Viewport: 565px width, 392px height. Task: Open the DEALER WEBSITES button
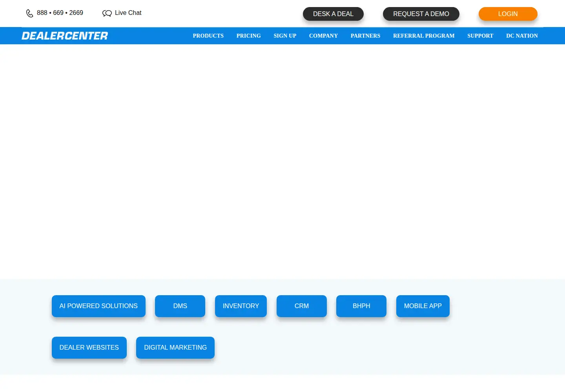pyautogui.click(x=89, y=348)
